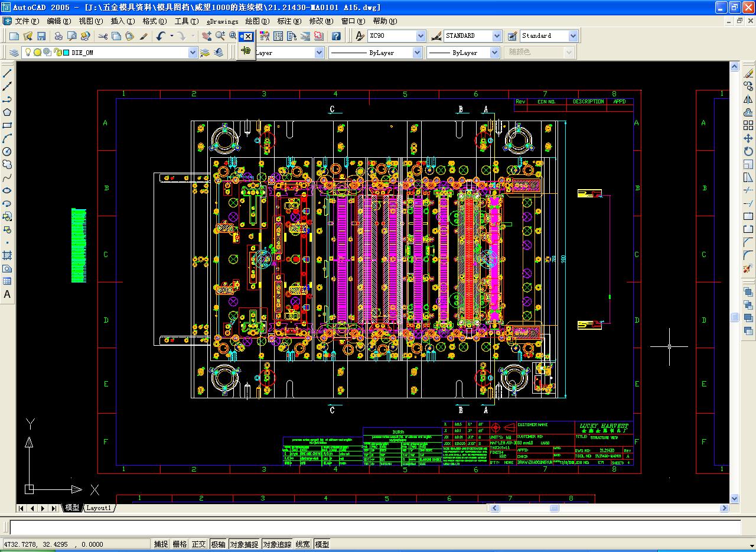The height and width of the screenshot is (552, 756).
Task: Toggle 栅格 grid display in status bar
Action: click(180, 544)
